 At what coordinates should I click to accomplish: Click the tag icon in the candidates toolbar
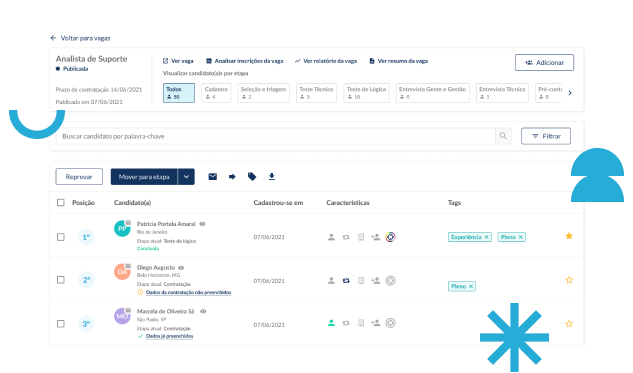coord(252,176)
